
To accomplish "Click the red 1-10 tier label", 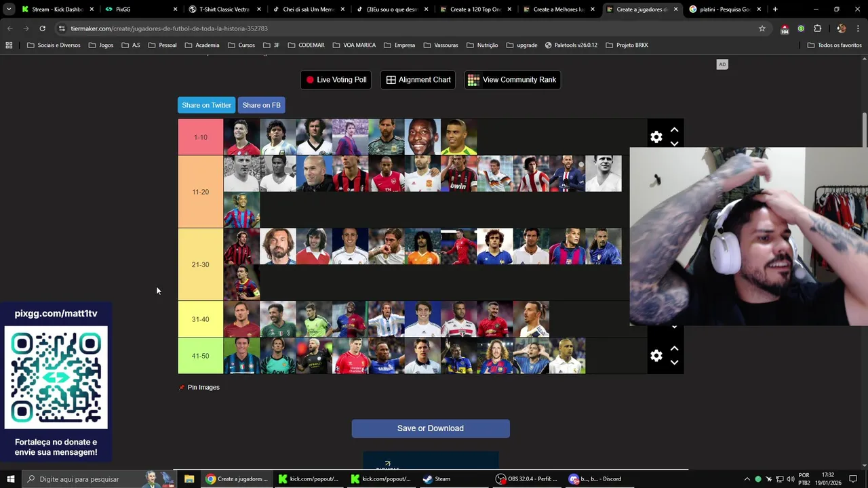I will point(200,137).
